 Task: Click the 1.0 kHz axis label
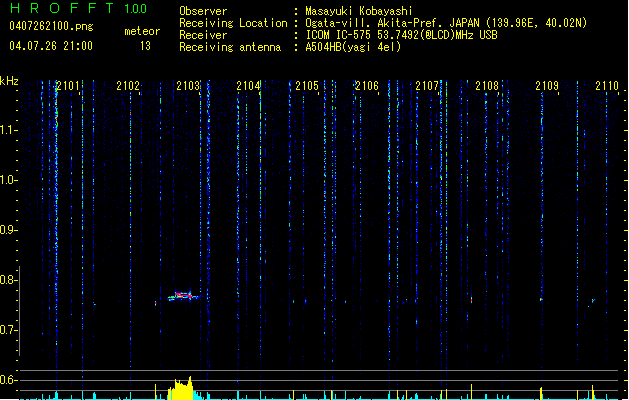(x=8, y=180)
